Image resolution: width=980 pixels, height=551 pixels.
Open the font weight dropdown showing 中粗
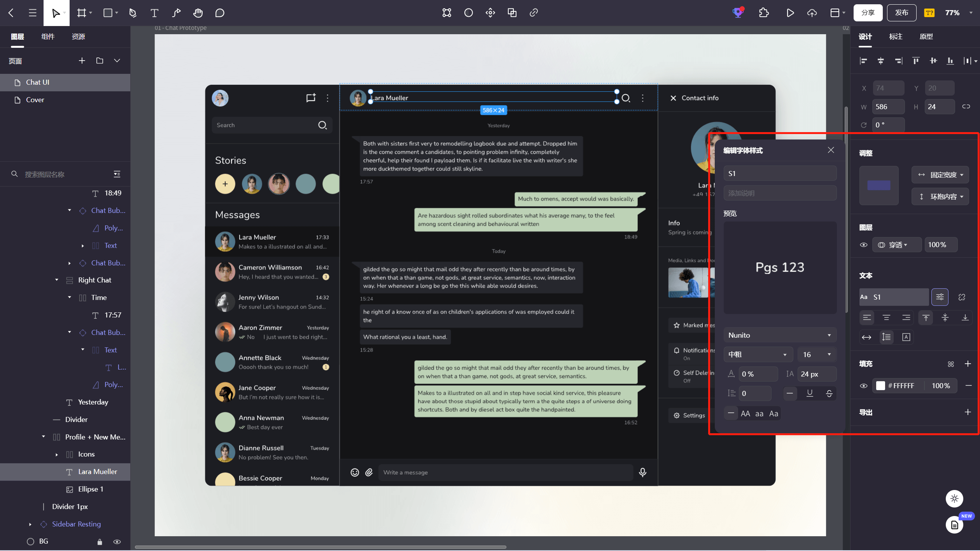coord(756,354)
